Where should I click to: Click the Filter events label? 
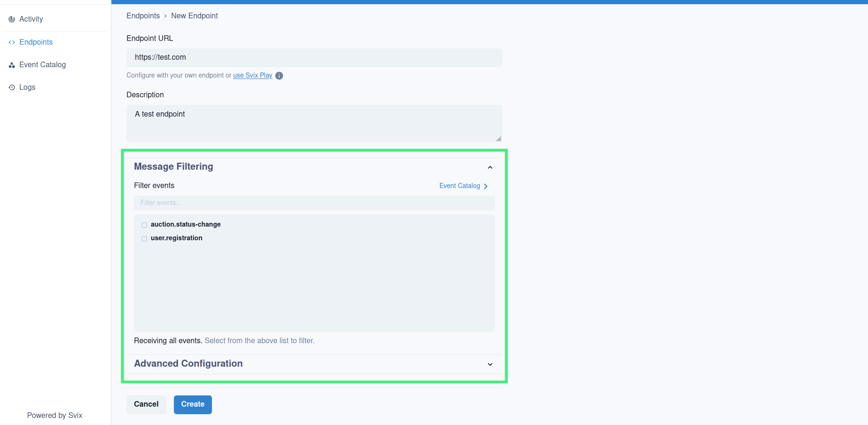154,186
